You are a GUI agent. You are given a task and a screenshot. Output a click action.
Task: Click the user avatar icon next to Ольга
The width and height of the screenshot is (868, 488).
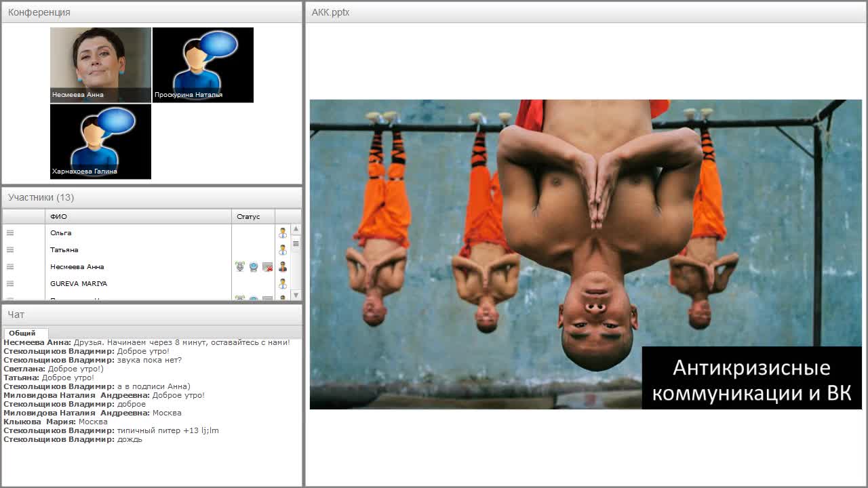[x=283, y=232]
